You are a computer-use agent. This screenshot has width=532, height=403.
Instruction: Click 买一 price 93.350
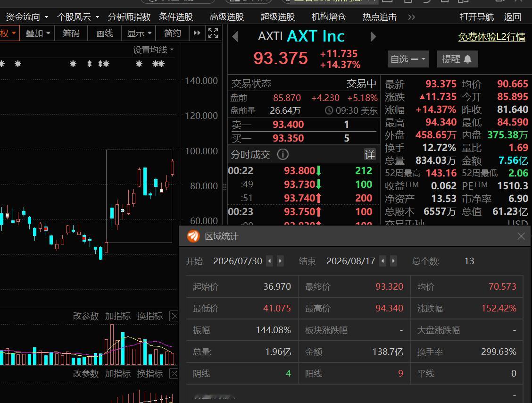pos(288,138)
